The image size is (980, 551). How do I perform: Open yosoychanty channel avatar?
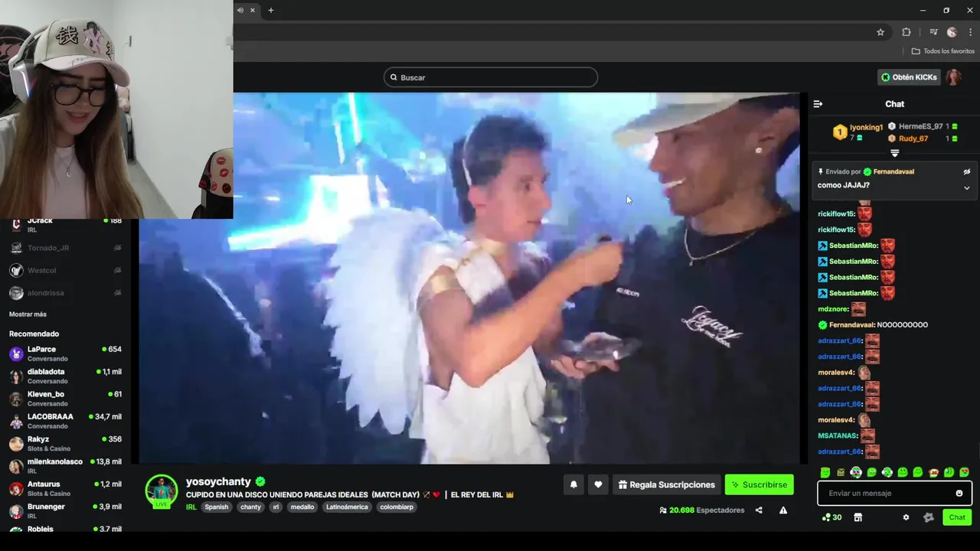pos(162,491)
